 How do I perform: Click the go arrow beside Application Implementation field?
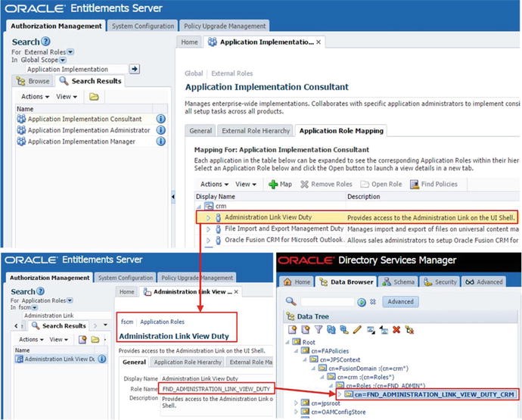135,69
